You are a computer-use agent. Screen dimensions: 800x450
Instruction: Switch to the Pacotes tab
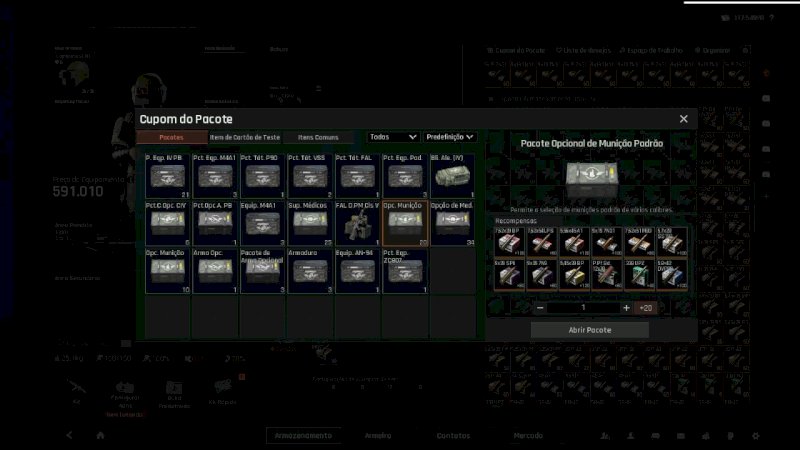(171, 137)
